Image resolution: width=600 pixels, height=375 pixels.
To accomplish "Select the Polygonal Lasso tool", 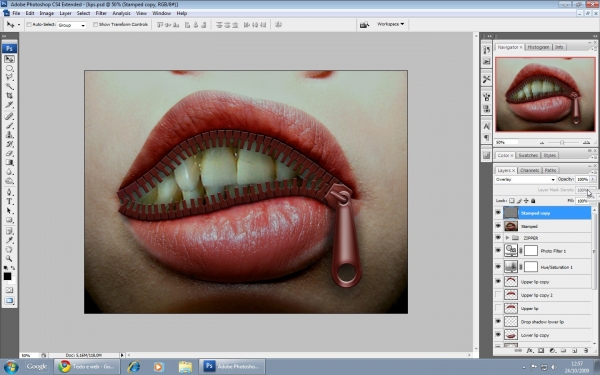I will [x=9, y=77].
